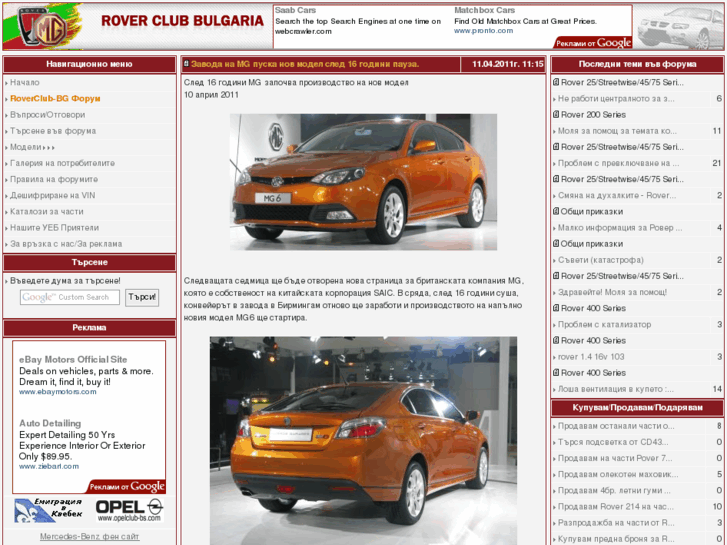727x545 pixels.
Task: Go to Въпроси/Отговори
Action: point(47,115)
